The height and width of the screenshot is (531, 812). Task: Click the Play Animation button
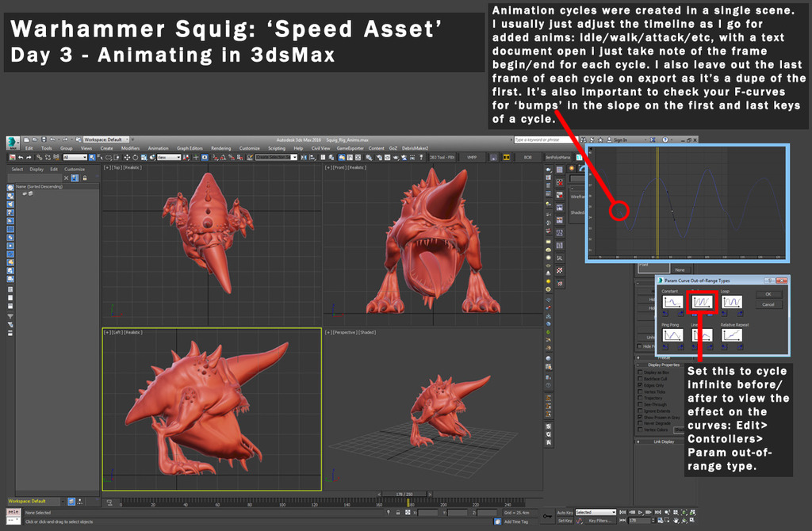click(x=640, y=512)
